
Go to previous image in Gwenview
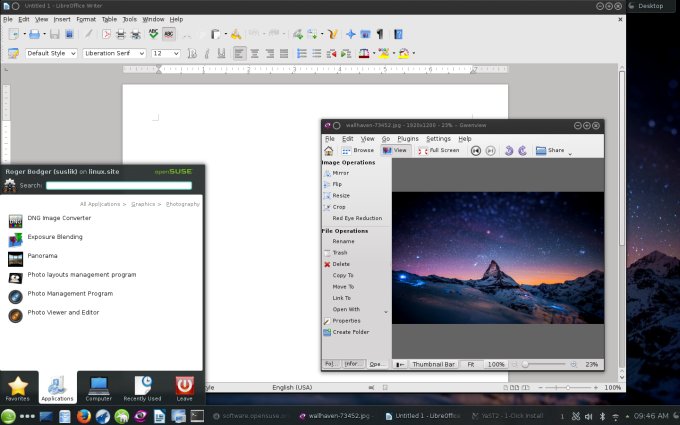475,150
